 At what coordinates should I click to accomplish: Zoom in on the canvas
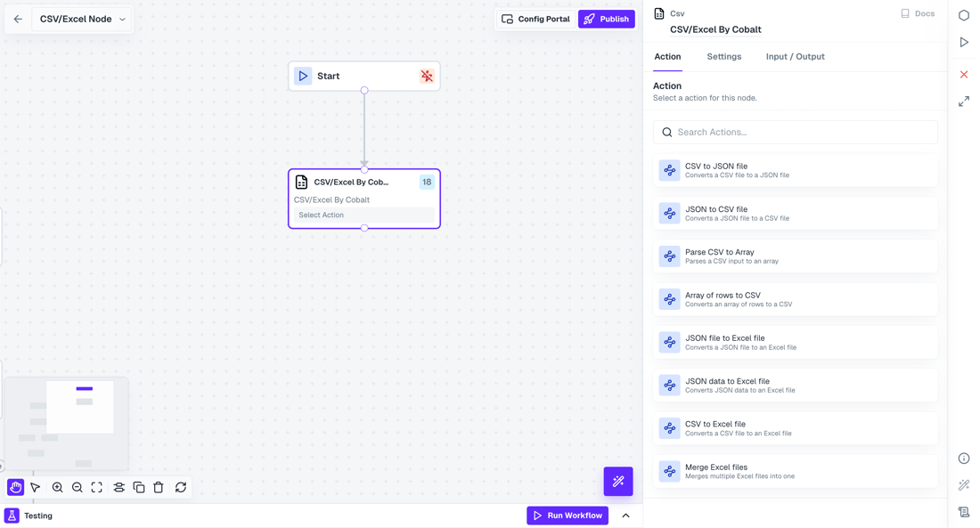58,487
